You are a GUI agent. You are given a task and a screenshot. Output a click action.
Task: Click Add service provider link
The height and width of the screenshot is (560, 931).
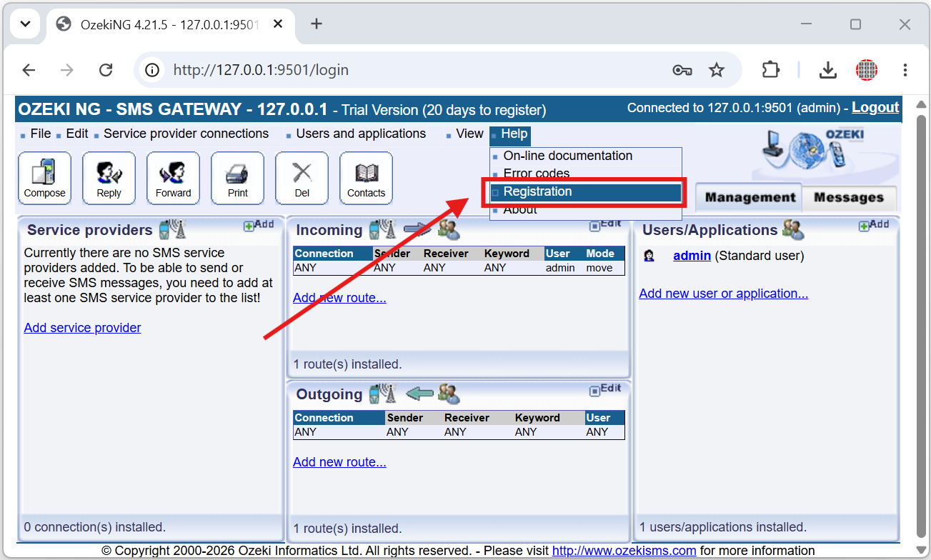pos(82,328)
